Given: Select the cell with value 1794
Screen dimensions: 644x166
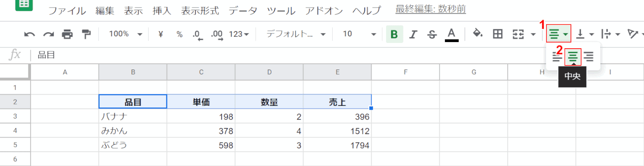Looking at the screenshot, I should coord(337,145).
